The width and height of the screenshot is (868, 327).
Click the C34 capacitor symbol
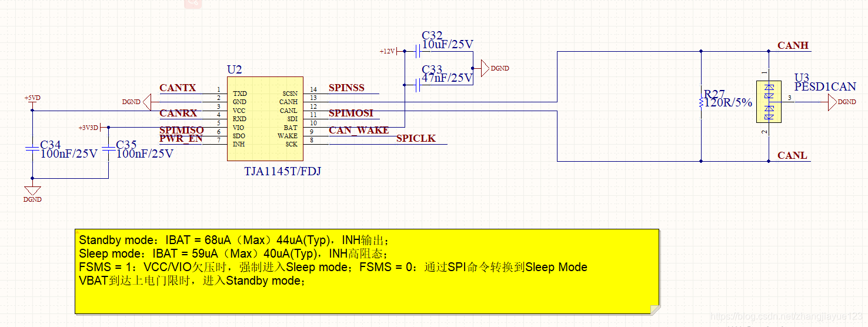[x=32, y=149]
